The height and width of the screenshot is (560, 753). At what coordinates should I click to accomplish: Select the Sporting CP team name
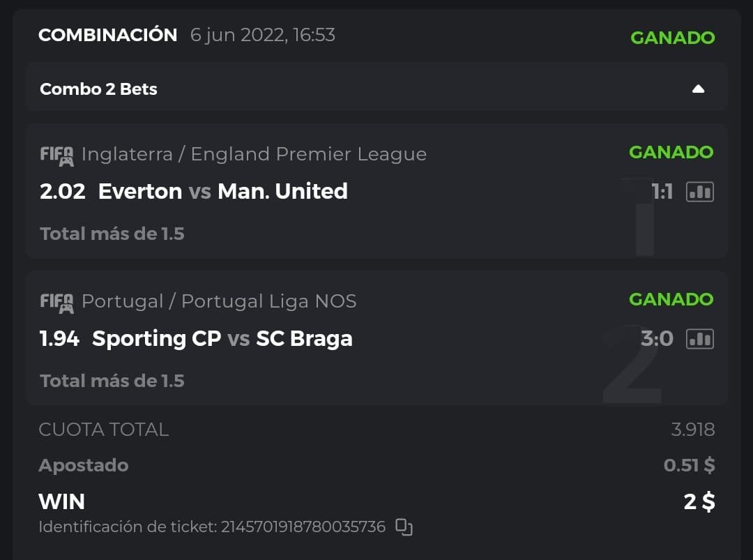point(156,338)
